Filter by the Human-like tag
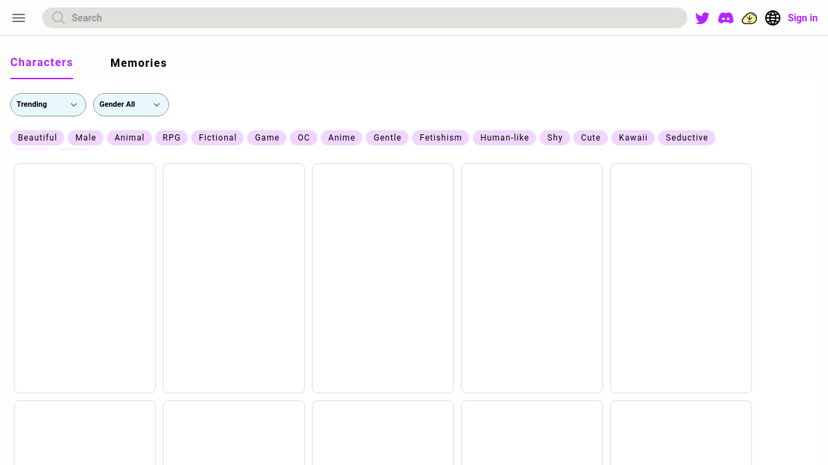Image resolution: width=828 pixels, height=465 pixels. point(504,138)
